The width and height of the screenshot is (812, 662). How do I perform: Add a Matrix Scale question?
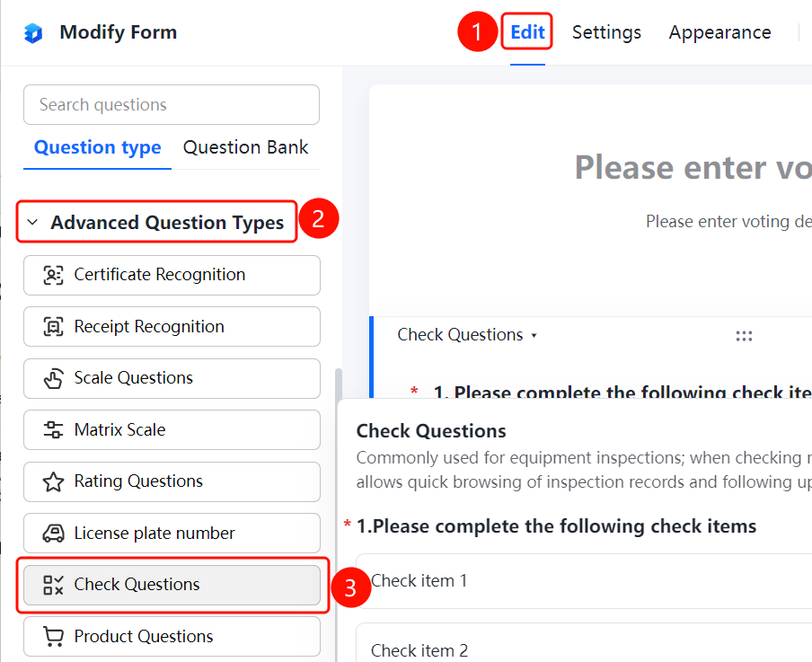click(x=172, y=430)
